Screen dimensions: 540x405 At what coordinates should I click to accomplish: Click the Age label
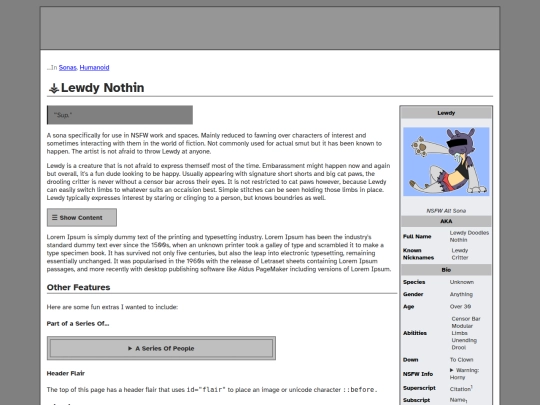click(x=408, y=307)
